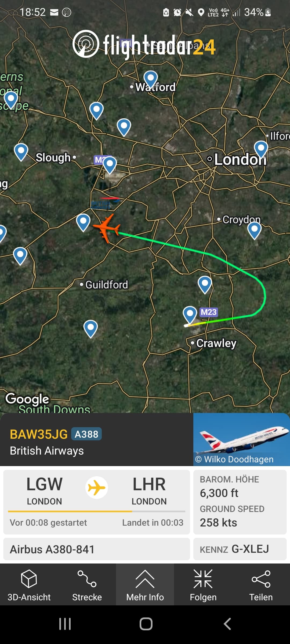290x644 pixels.
Task: Select the airport pin near Watford
Action: coord(151,79)
